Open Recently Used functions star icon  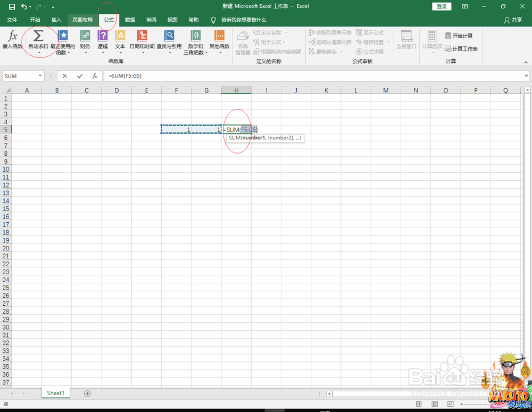tap(63, 36)
